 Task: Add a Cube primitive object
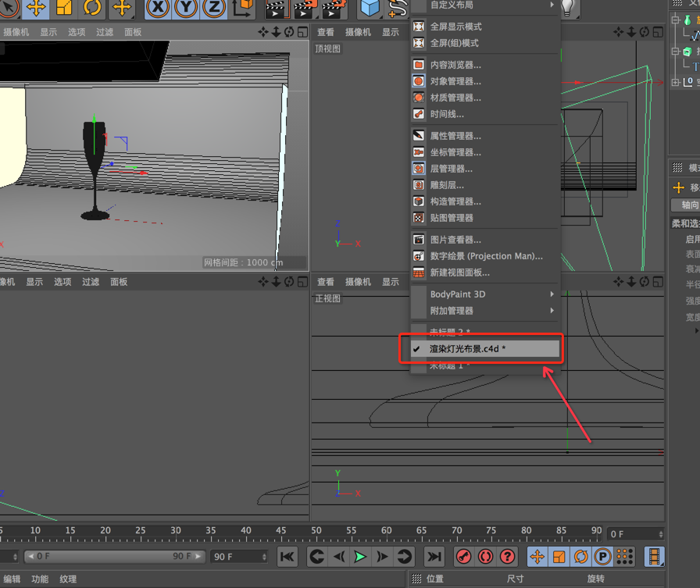click(x=370, y=8)
